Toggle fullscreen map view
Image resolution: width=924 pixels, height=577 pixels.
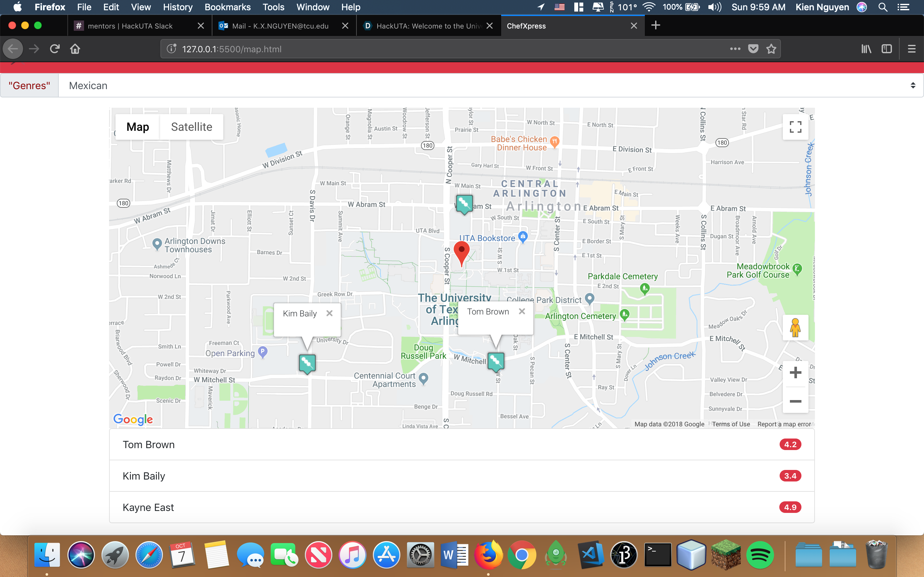795,127
